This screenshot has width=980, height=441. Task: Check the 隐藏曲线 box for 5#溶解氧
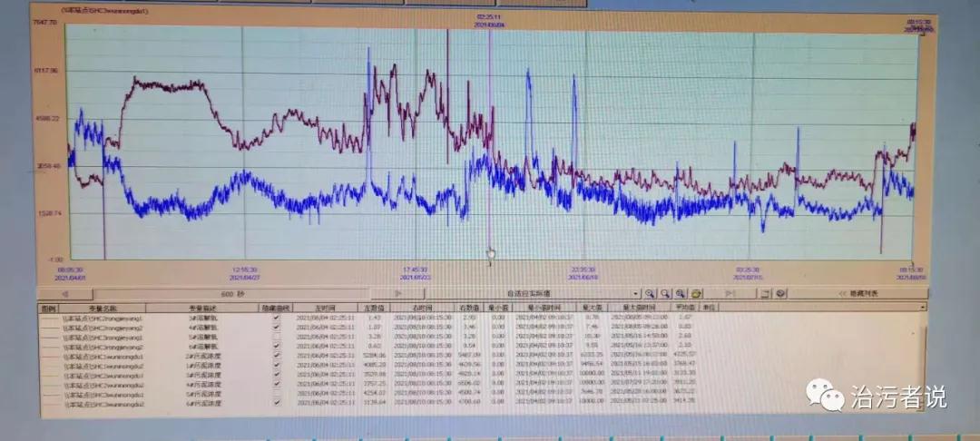pyautogui.click(x=276, y=337)
